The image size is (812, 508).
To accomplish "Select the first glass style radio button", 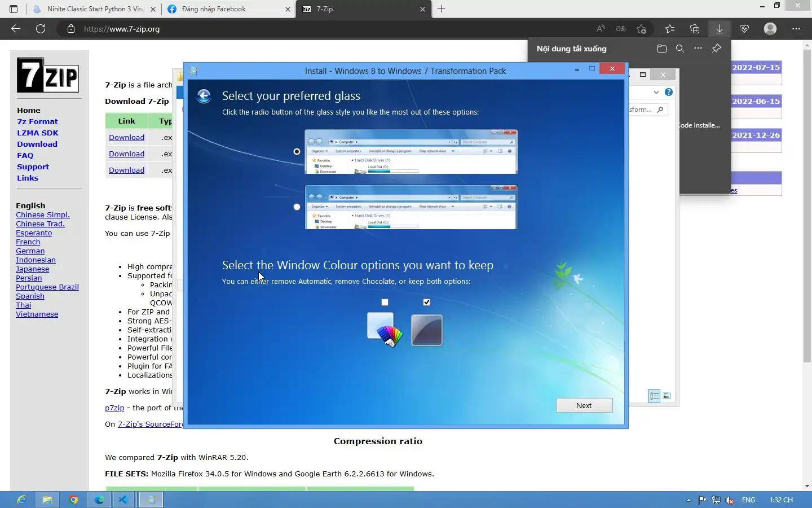I will pos(297,151).
